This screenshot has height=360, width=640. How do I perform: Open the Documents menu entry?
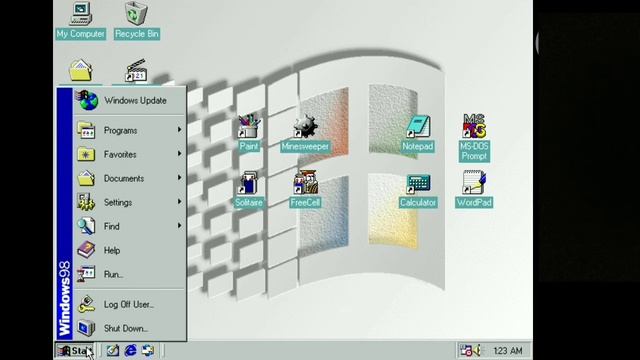click(130, 179)
